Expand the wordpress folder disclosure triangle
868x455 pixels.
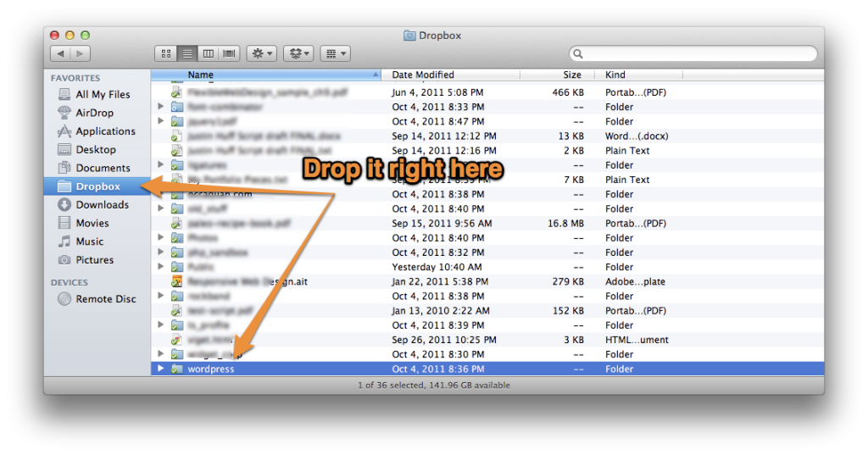tap(160, 369)
